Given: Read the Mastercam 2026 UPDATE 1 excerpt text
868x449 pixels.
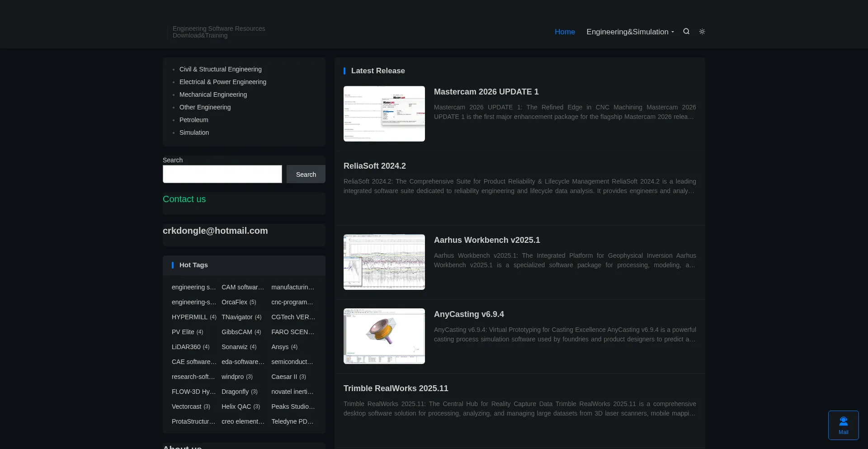Looking at the screenshot, I should [x=565, y=112].
